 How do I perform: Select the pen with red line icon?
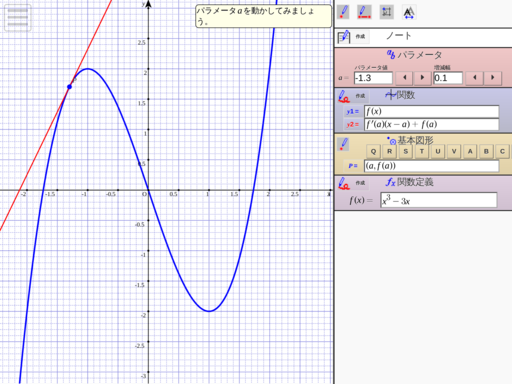pyautogui.click(x=364, y=12)
